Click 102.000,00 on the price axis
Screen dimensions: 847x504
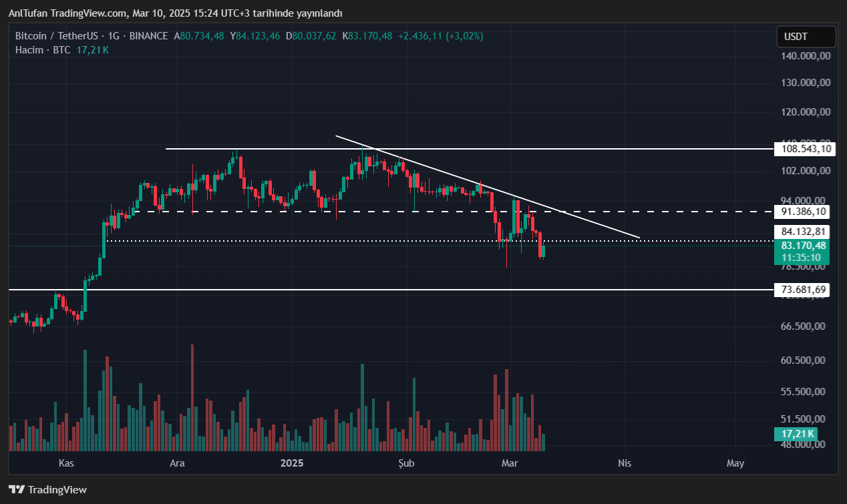[x=806, y=171]
